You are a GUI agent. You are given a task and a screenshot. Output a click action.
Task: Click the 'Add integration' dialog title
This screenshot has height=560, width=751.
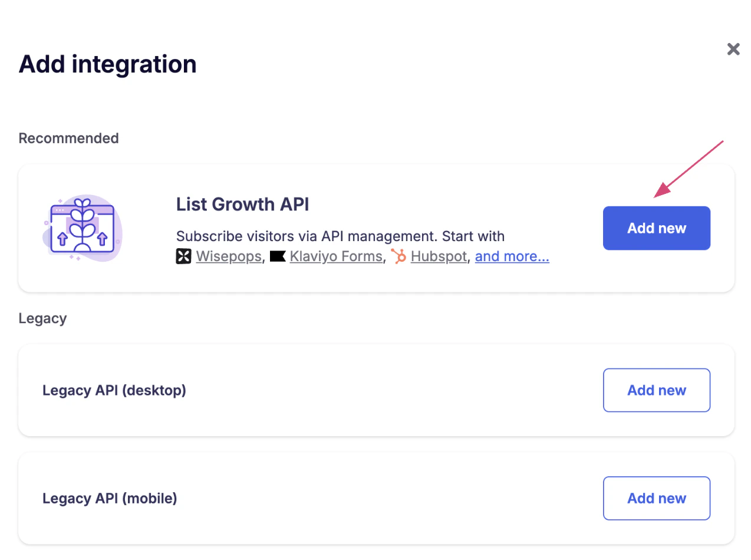click(107, 64)
